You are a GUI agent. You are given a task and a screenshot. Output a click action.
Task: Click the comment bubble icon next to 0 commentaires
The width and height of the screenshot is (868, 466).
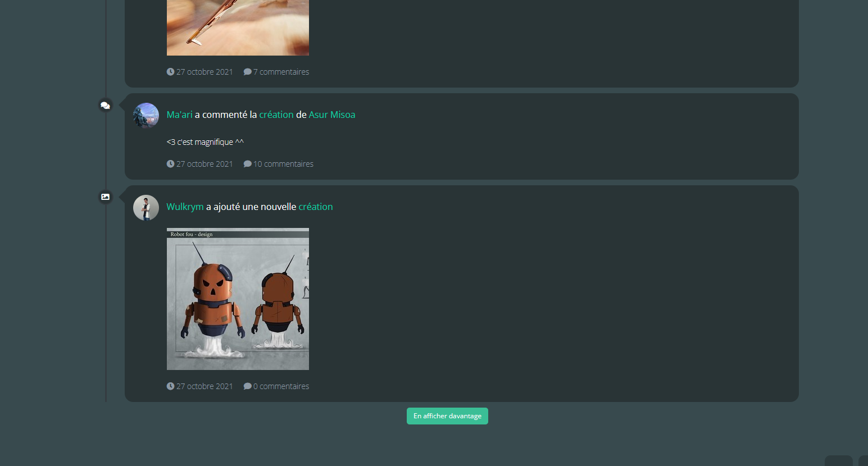(x=247, y=386)
